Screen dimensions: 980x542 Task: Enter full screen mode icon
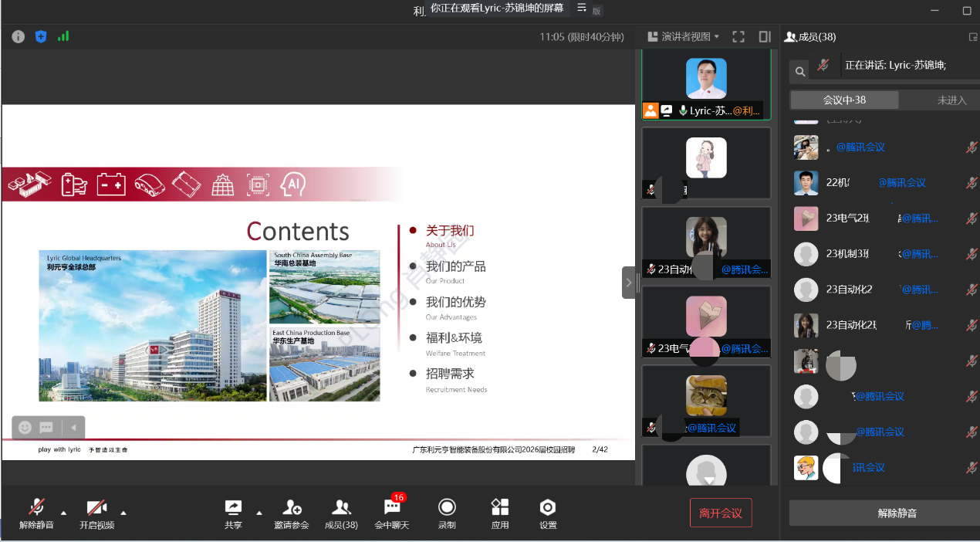(x=738, y=36)
